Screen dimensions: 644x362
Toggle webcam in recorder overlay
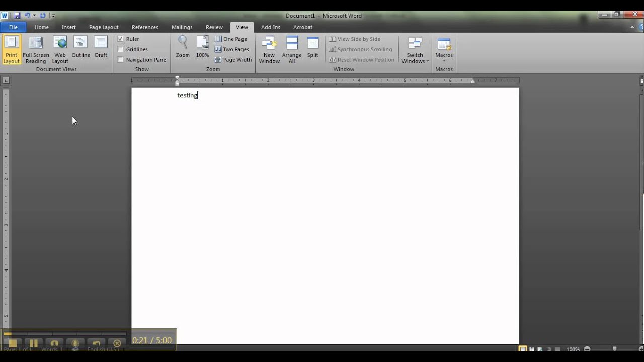55,343
